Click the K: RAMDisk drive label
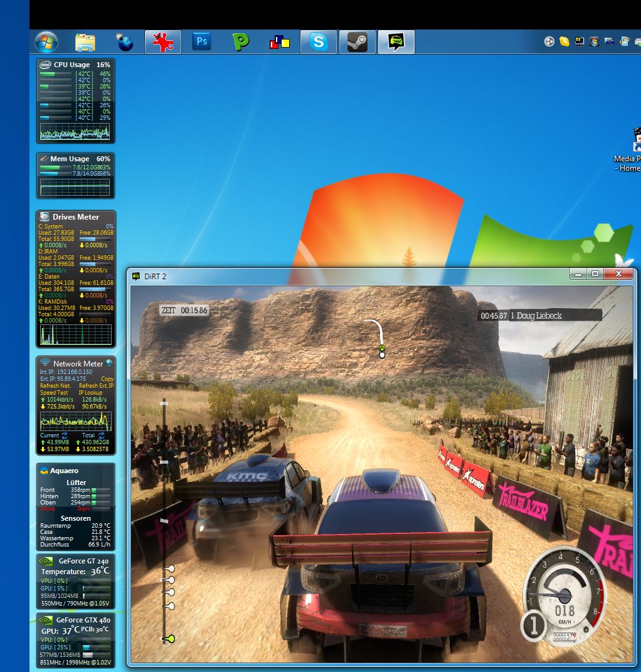The image size is (641, 672). click(52, 302)
